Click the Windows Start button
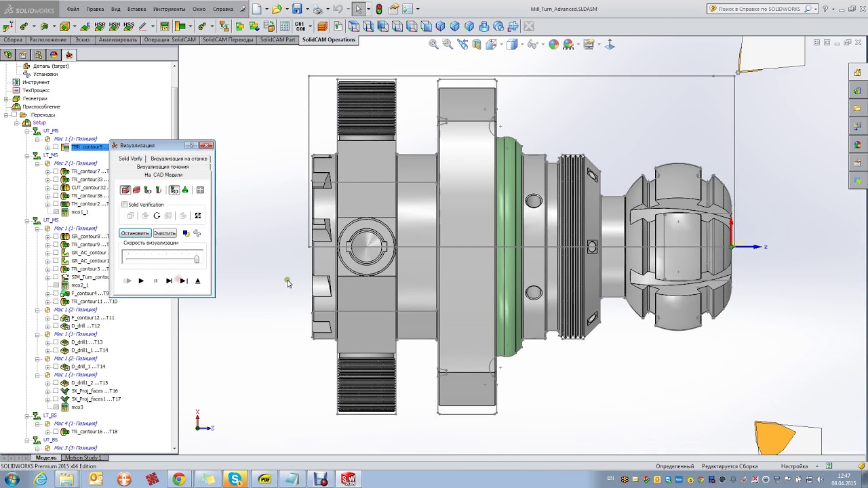Screen dimensions: 868x488 point(12,479)
